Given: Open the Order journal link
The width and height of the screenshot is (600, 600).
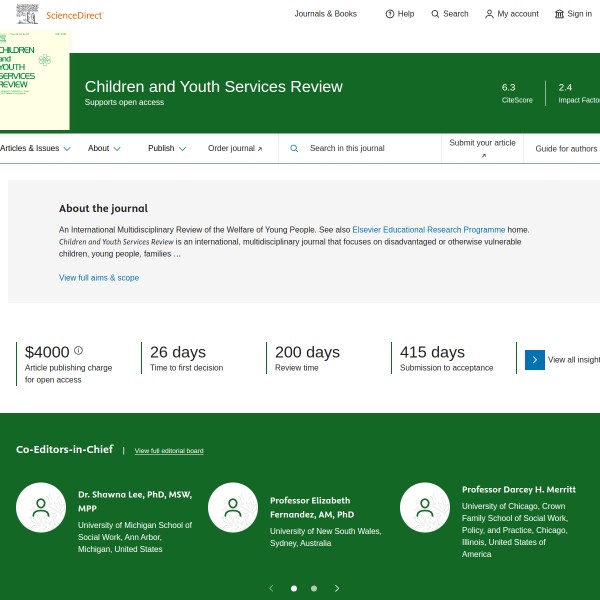Looking at the screenshot, I should tap(235, 148).
